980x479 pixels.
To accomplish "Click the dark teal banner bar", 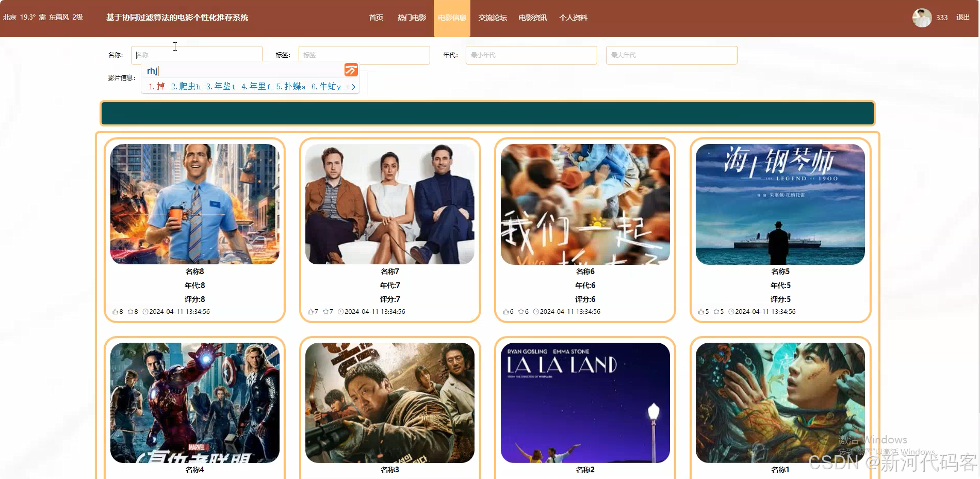I will (487, 114).
